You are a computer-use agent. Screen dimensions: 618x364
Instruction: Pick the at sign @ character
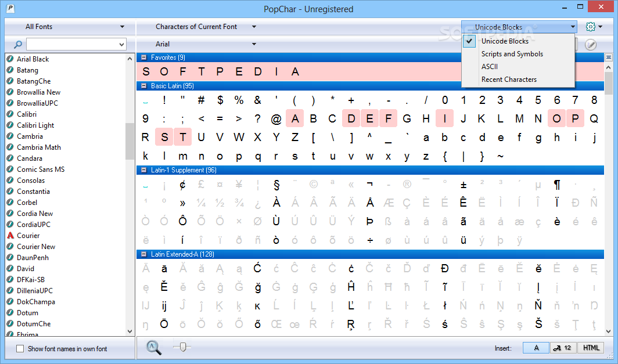click(x=276, y=118)
